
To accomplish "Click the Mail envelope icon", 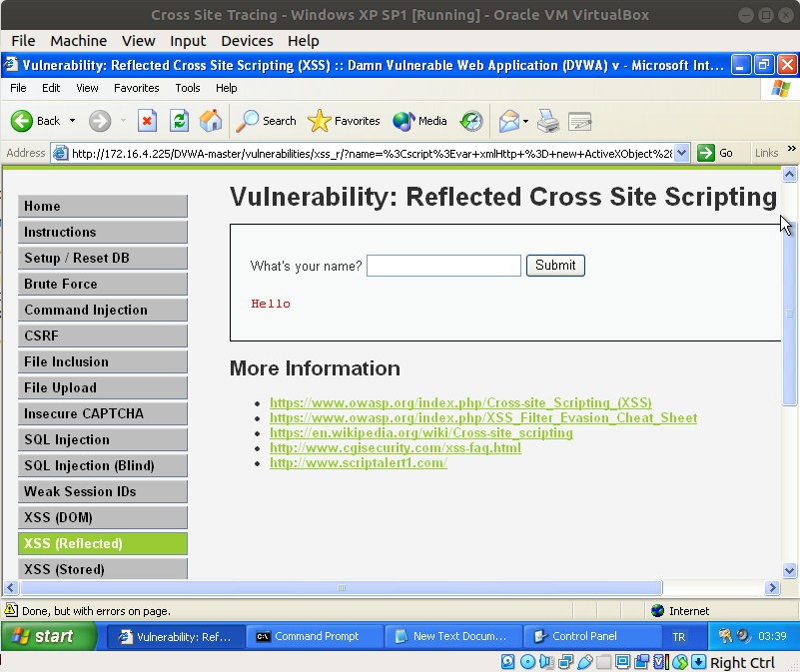I will point(509,121).
